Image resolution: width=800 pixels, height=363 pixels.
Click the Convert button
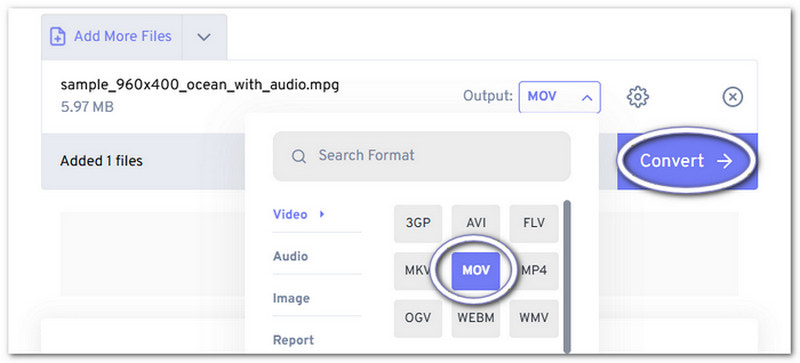point(686,161)
